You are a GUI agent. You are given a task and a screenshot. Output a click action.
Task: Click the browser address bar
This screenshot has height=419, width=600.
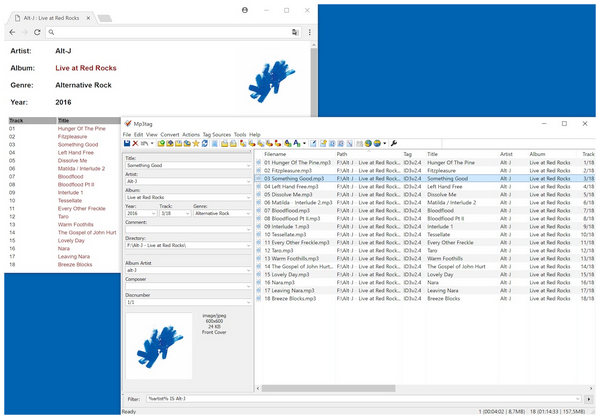pos(172,33)
